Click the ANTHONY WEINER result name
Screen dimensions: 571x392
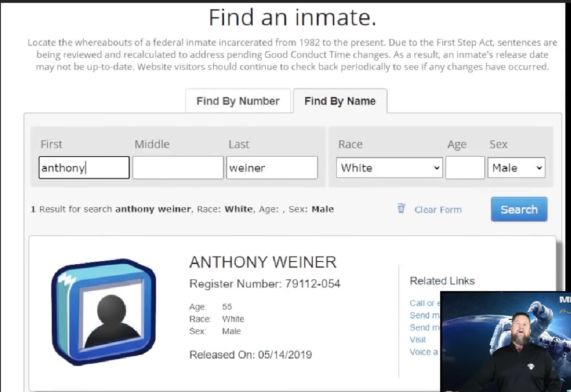pyautogui.click(x=263, y=262)
